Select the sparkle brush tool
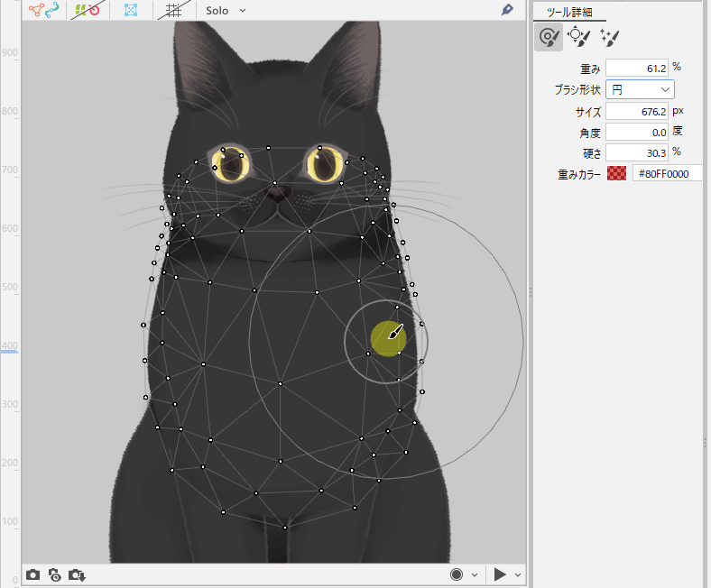The width and height of the screenshot is (711, 588). pos(609,37)
